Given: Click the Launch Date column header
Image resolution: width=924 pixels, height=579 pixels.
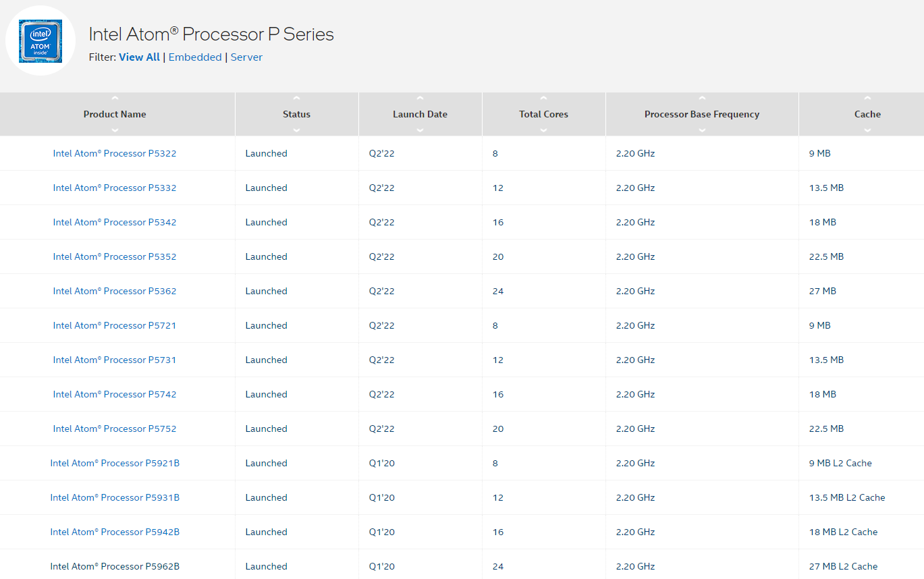Looking at the screenshot, I should (x=420, y=114).
